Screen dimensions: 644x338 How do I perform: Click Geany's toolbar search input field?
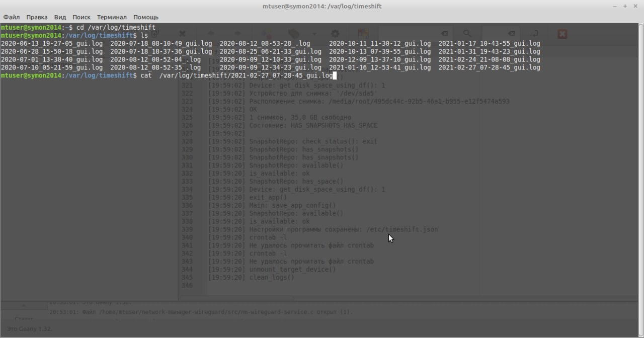tap(416, 34)
